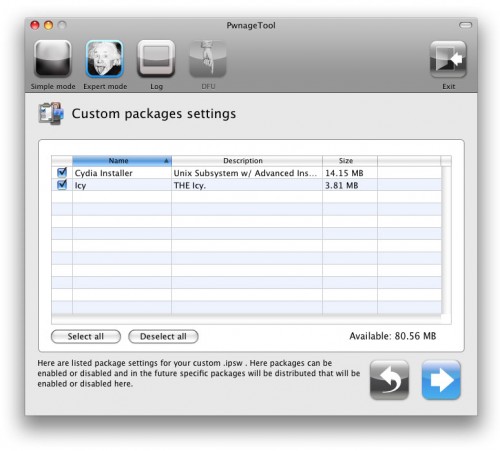This screenshot has width=500, height=451.
Task: Click the Select all button
Action: point(86,336)
